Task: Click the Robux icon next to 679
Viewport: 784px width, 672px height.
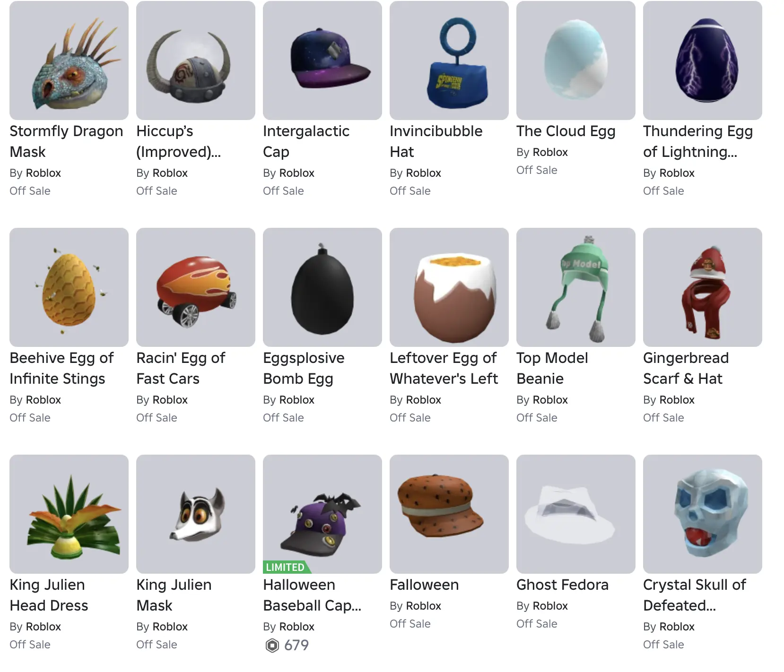Action: 272,646
